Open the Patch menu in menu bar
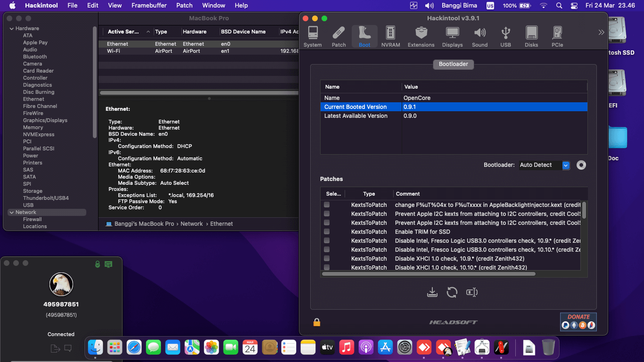The width and height of the screenshot is (644, 362). pos(184,6)
